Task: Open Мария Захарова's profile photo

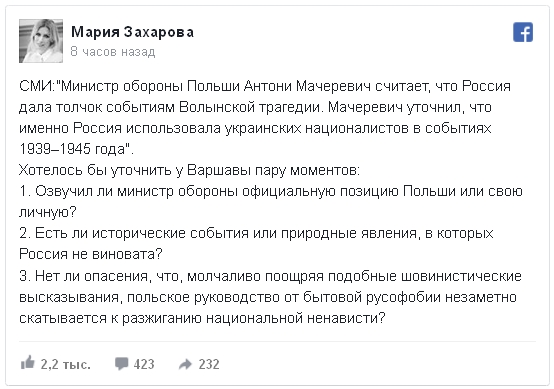Action: click(41, 41)
